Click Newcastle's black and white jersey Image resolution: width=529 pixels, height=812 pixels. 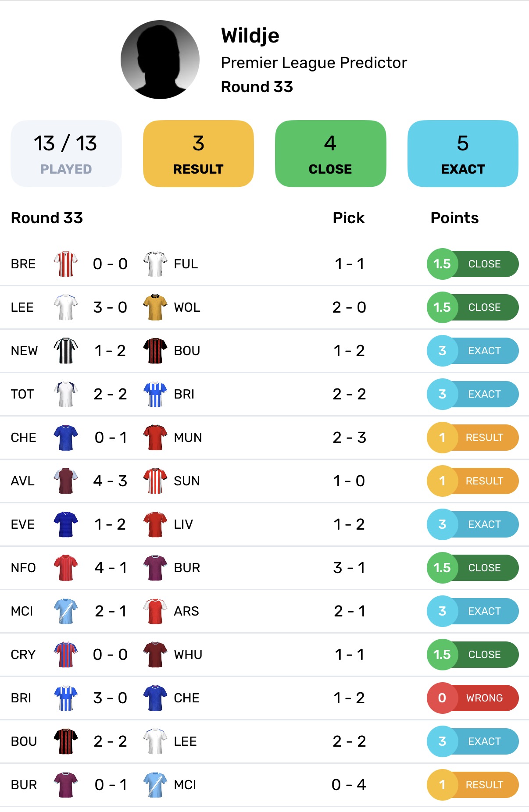pos(66,351)
